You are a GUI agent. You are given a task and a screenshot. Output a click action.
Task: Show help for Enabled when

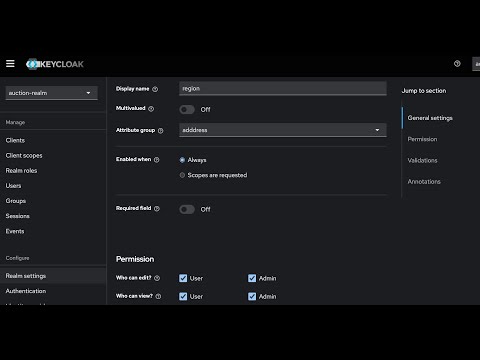click(157, 160)
